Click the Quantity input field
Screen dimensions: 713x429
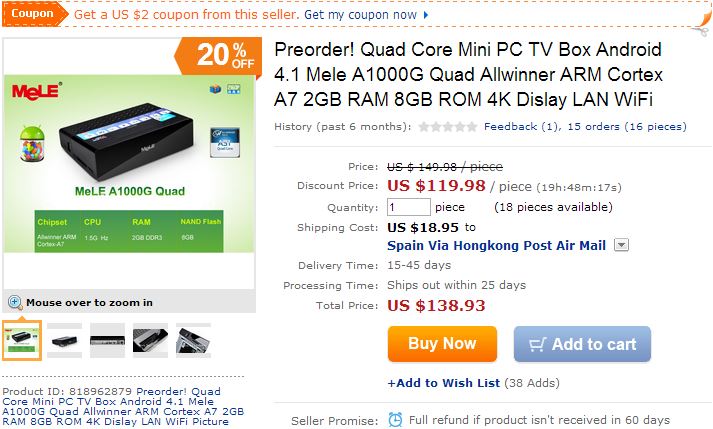click(x=408, y=207)
